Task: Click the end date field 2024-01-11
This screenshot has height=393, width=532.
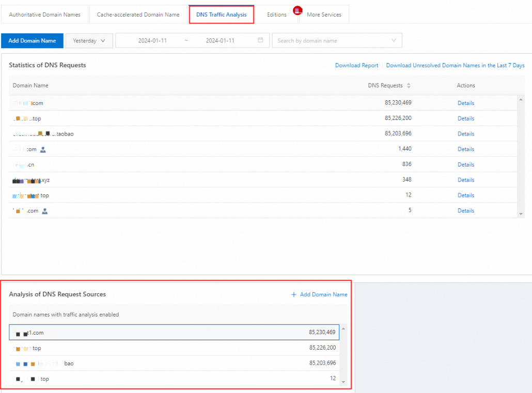Action: click(220, 41)
